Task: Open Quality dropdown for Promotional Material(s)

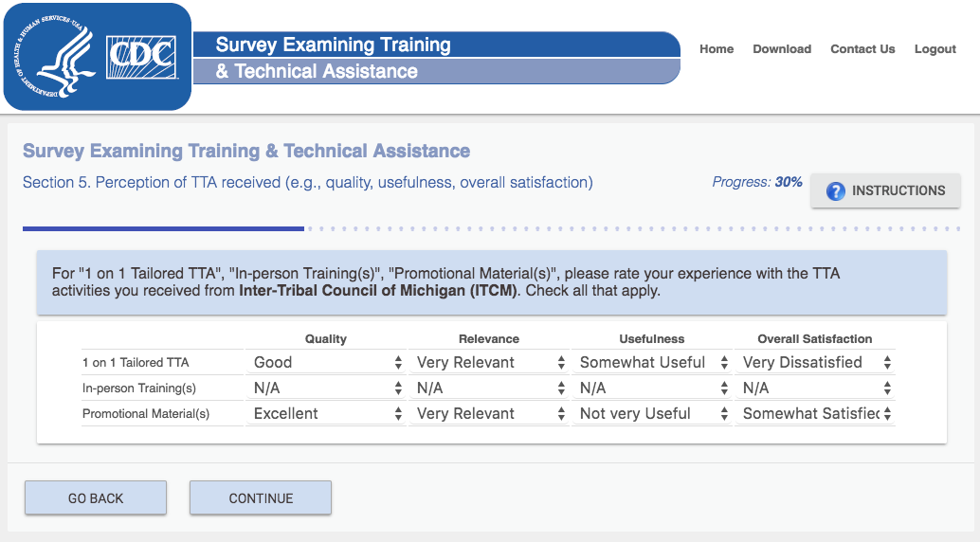Action: click(x=328, y=413)
